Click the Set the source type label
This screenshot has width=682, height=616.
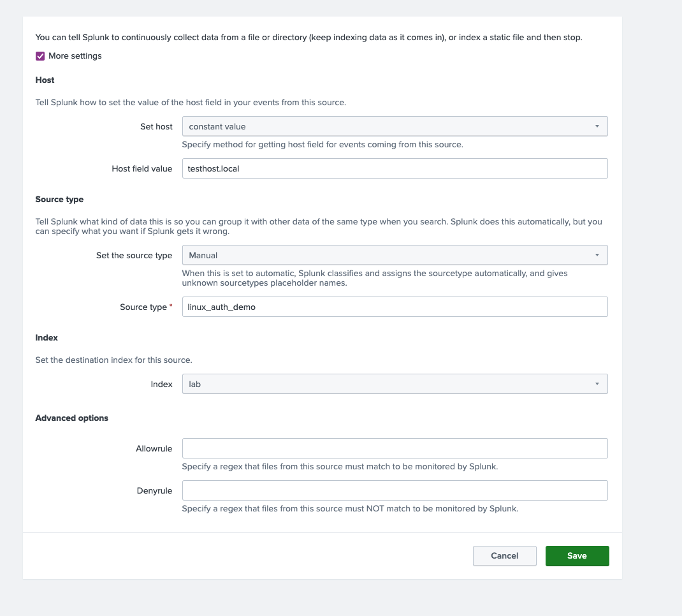tap(134, 256)
